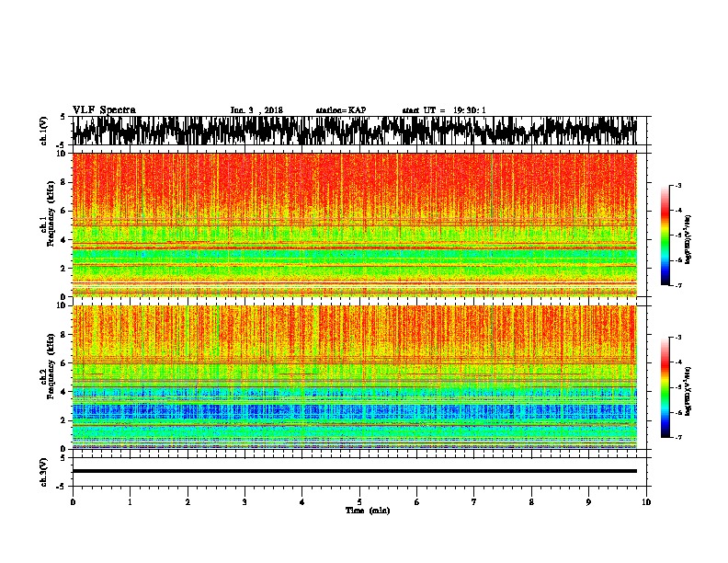This screenshot has height=563, width=728.
Task: Click time axis tick label "2"
Action: 188,501
